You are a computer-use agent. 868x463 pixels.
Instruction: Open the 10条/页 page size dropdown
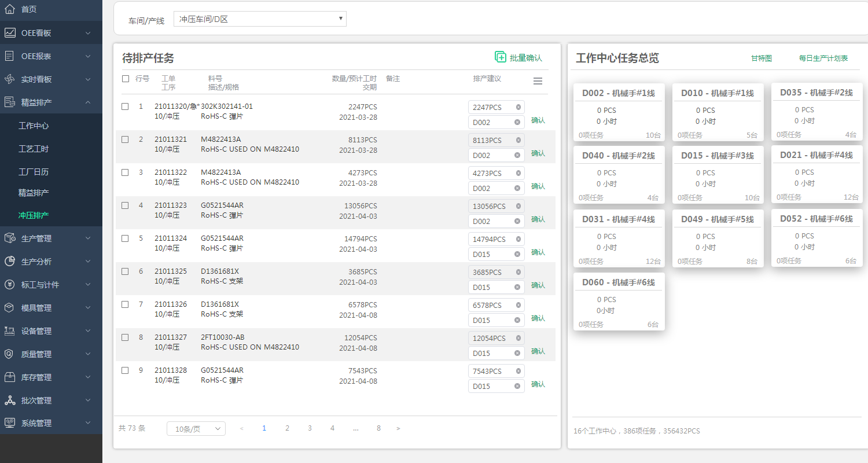[x=196, y=429]
